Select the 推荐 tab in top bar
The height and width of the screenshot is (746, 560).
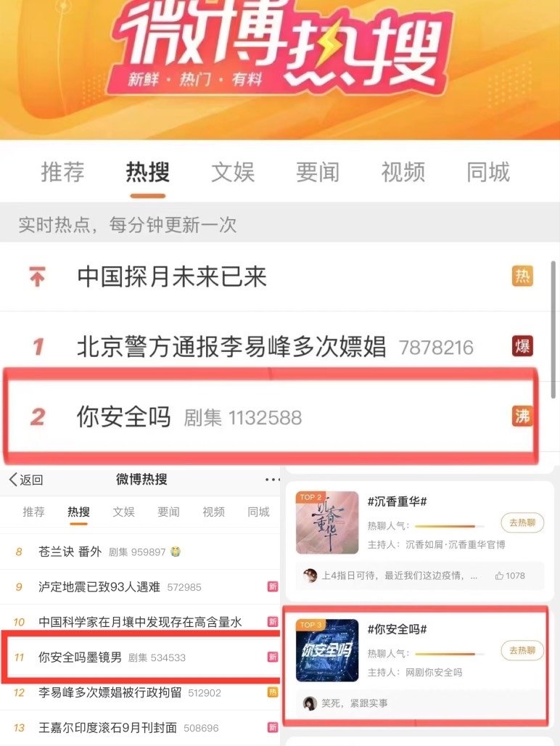coord(62,172)
